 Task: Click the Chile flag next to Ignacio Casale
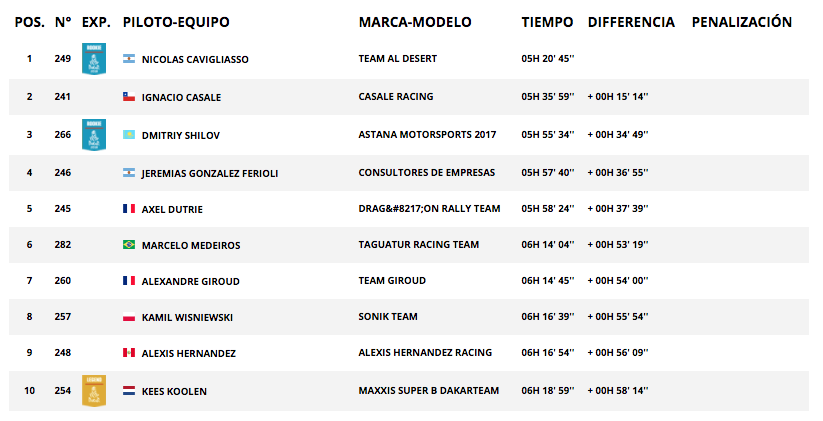[x=129, y=97]
